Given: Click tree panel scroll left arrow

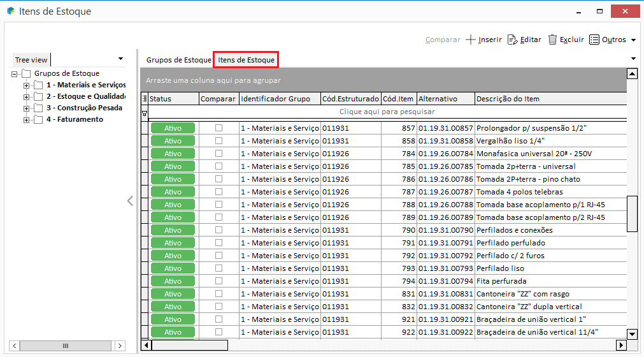Looking at the screenshot, I should [15, 346].
